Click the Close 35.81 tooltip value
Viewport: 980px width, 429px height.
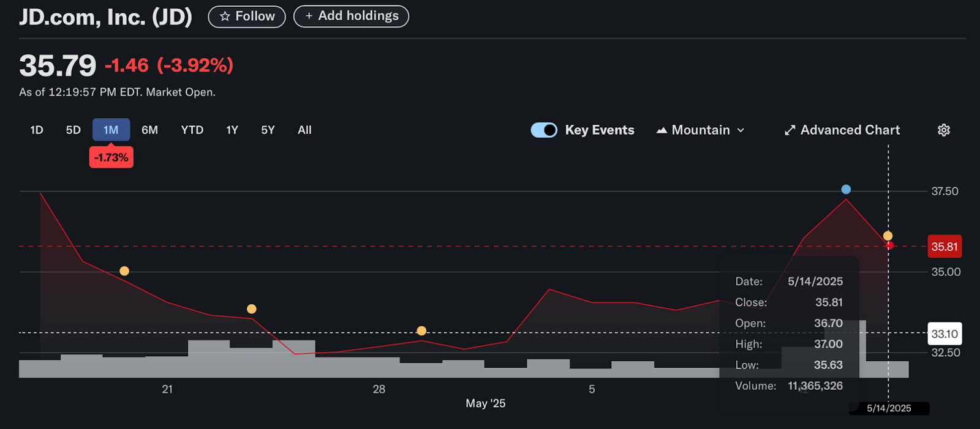tap(829, 302)
